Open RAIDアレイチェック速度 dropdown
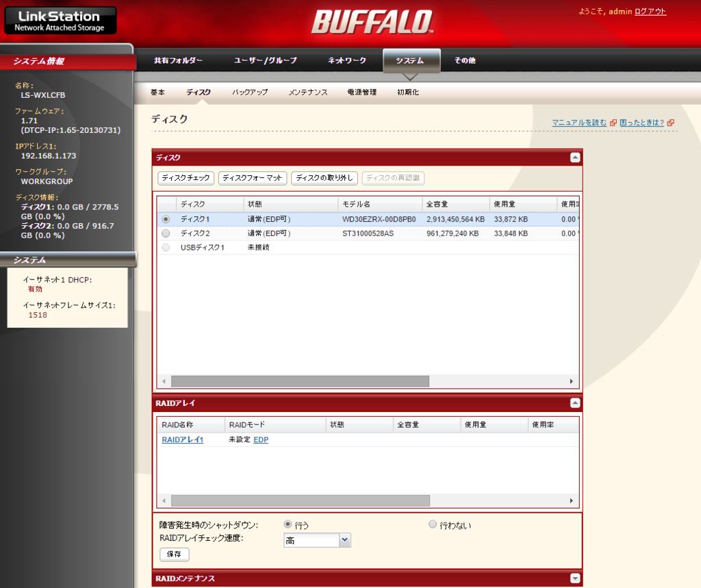 tap(344, 540)
